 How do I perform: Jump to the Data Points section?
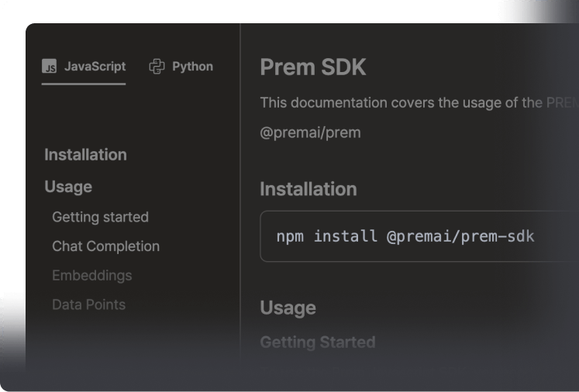(x=88, y=304)
